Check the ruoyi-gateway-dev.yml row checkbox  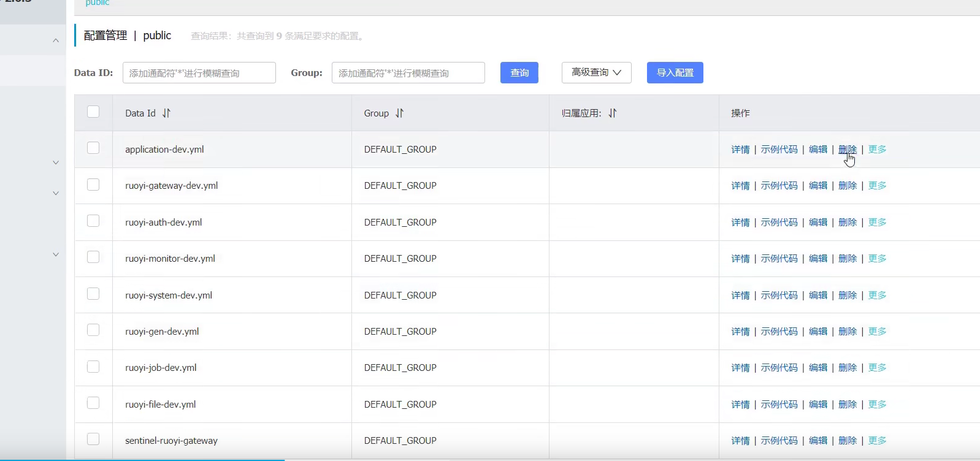(93, 185)
